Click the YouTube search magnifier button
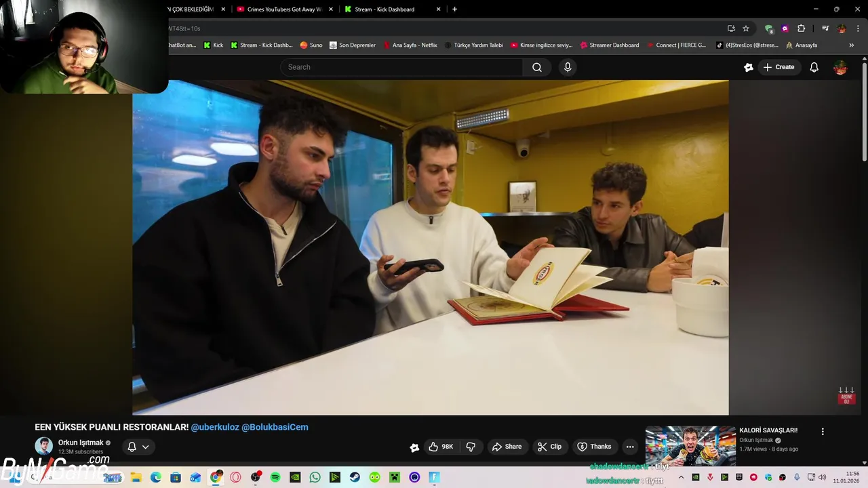The height and width of the screenshot is (488, 868). pos(537,67)
